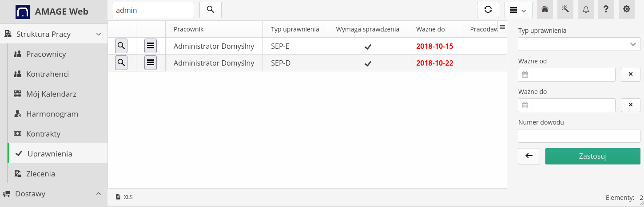
Task: View details of SEP-E row magnifier
Action: coord(121,46)
